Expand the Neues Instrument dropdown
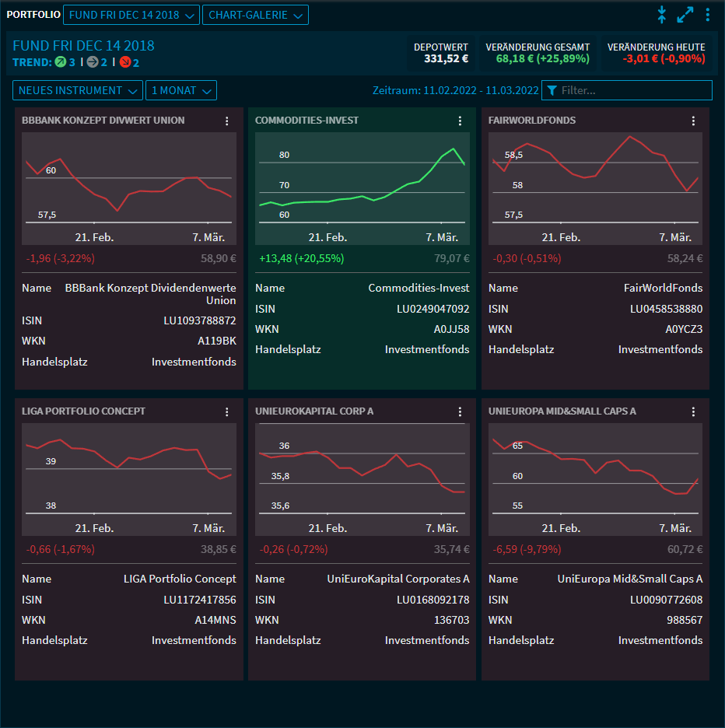 coord(77,90)
